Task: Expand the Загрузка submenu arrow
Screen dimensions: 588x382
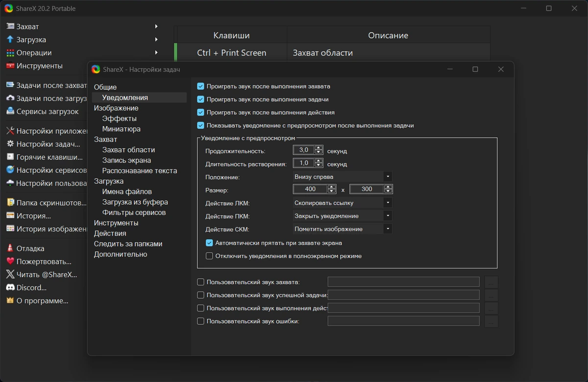Action: tap(156, 40)
